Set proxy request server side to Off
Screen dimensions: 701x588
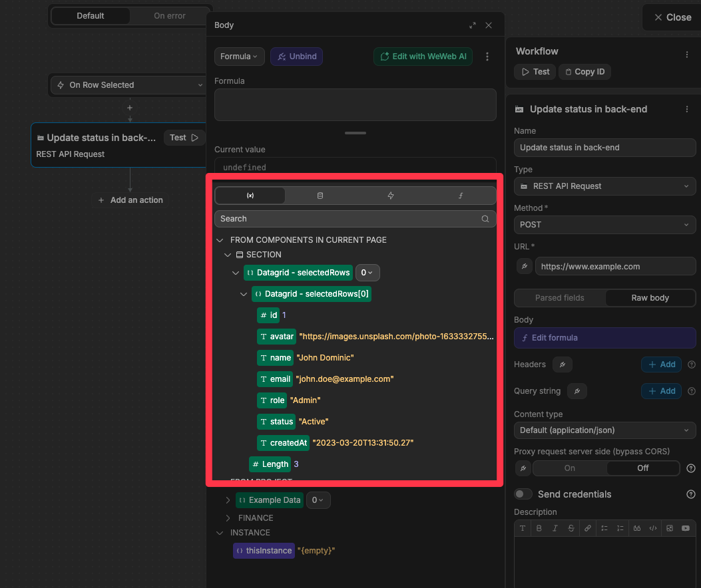(642, 468)
